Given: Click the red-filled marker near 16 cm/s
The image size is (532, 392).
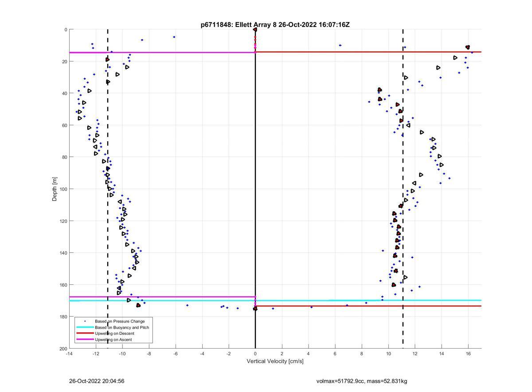Looking at the screenshot, I should [x=468, y=47].
